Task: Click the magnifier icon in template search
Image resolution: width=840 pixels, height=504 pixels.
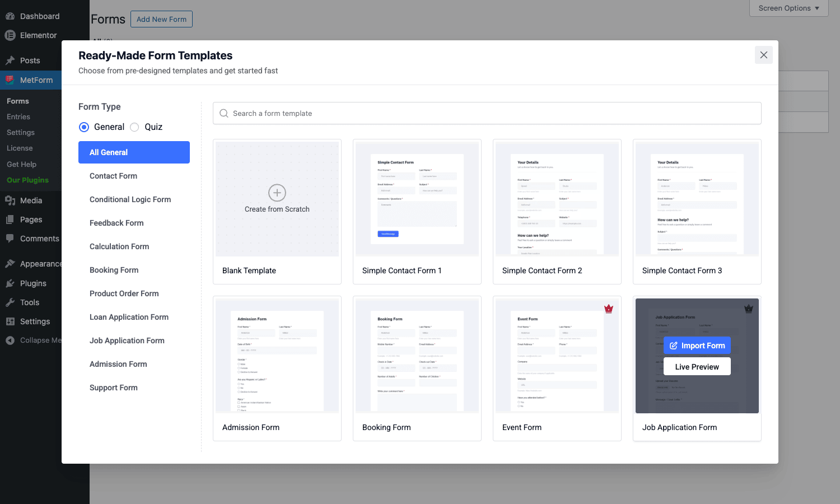Action: coord(224,113)
